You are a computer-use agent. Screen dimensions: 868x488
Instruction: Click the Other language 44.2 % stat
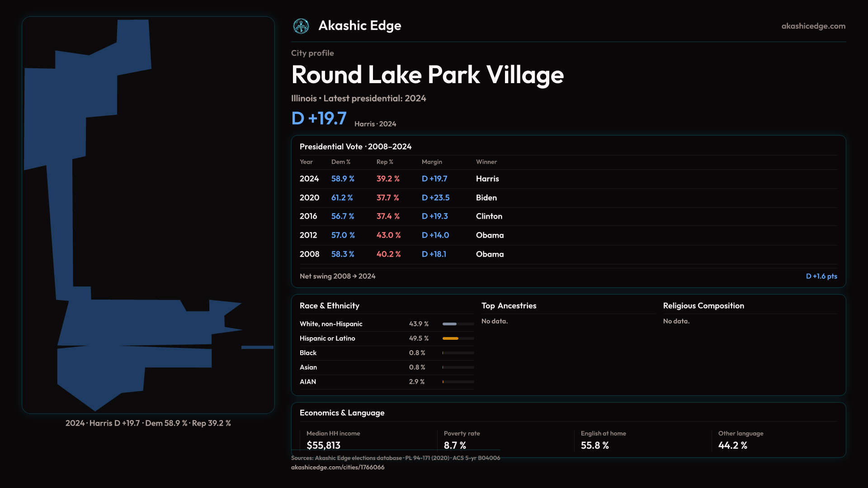[732, 446]
